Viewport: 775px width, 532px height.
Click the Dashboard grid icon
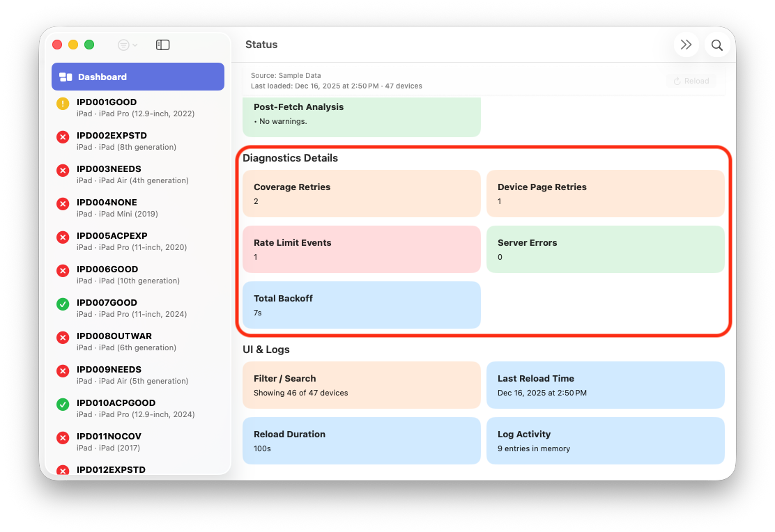click(x=66, y=77)
